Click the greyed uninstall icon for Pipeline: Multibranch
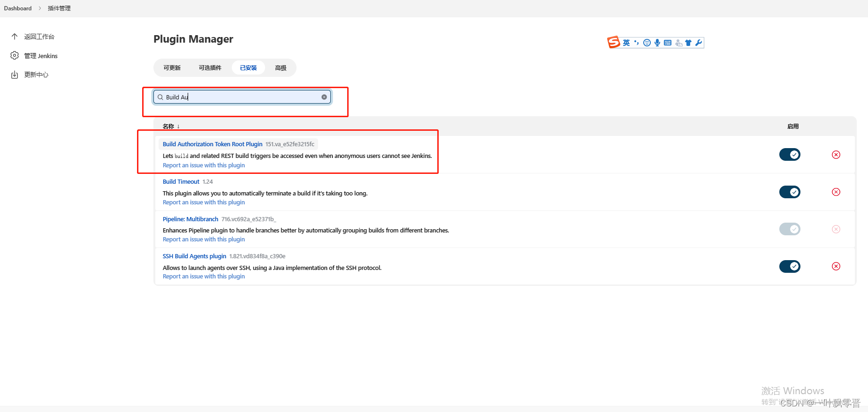868x412 pixels. click(x=836, y=229)
